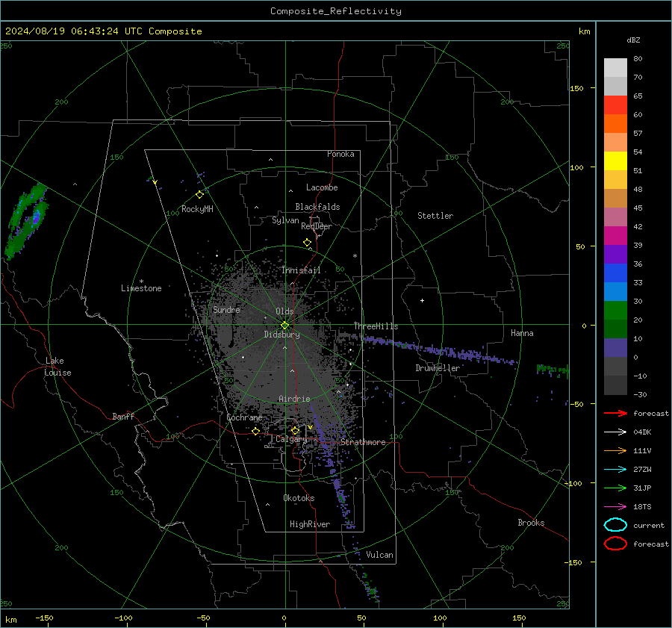Pick the blue 33-36 dBZ swatch
672x628 pixels.
(615, 273)
